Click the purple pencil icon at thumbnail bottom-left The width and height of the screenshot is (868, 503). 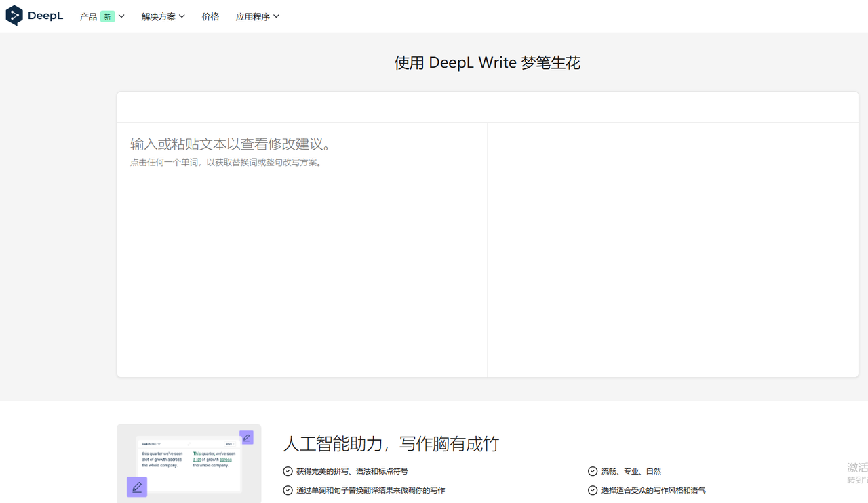[x=137, y=487]
